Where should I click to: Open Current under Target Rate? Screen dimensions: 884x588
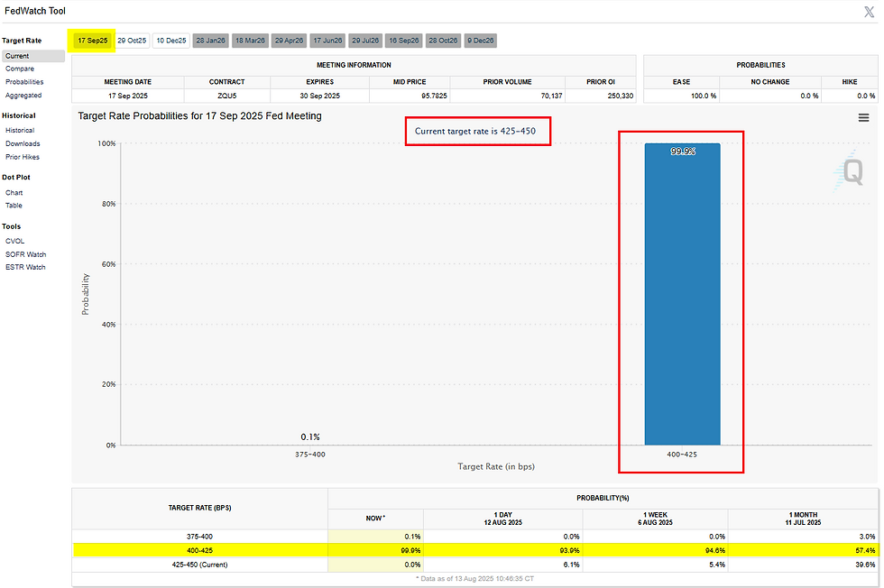33,56
